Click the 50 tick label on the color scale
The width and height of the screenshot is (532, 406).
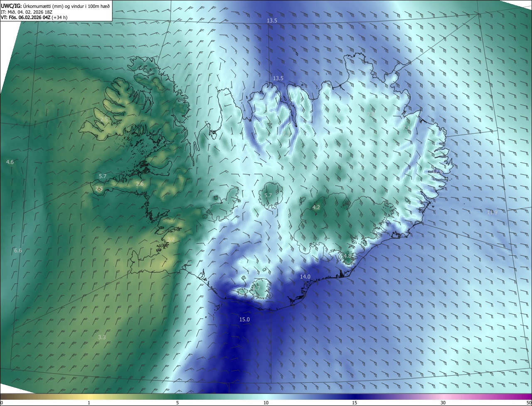529,403
